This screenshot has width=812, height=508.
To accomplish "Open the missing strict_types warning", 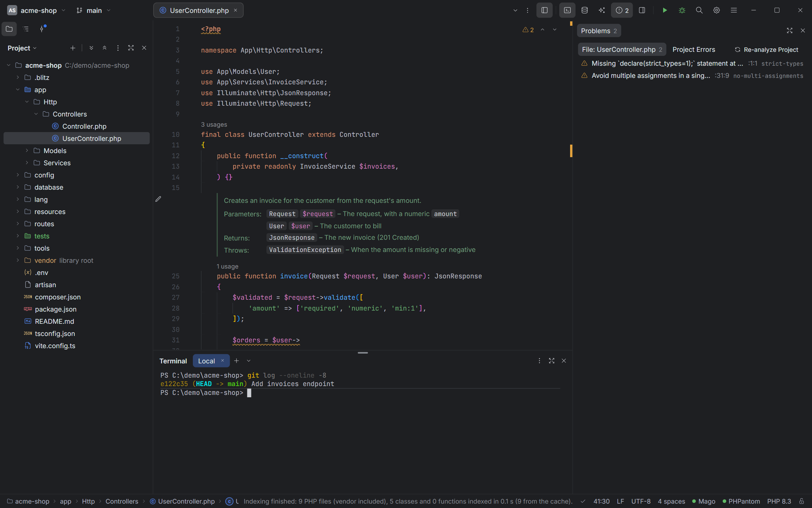I will [692, 63].
